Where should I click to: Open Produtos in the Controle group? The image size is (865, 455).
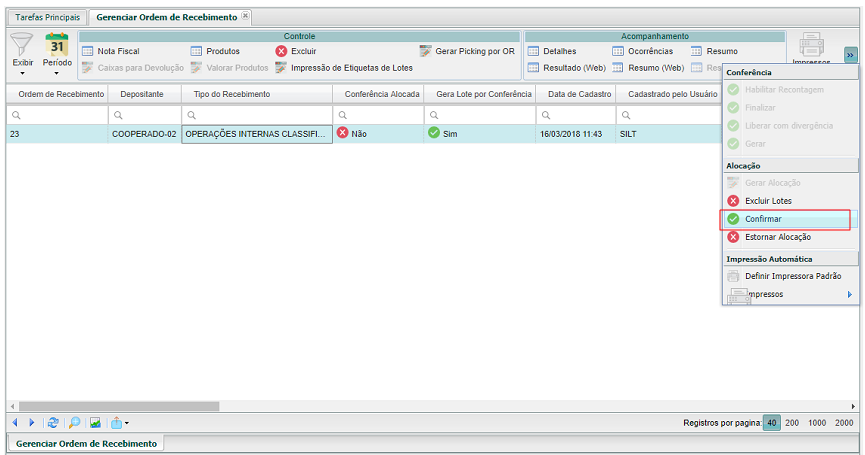[215, 51]
